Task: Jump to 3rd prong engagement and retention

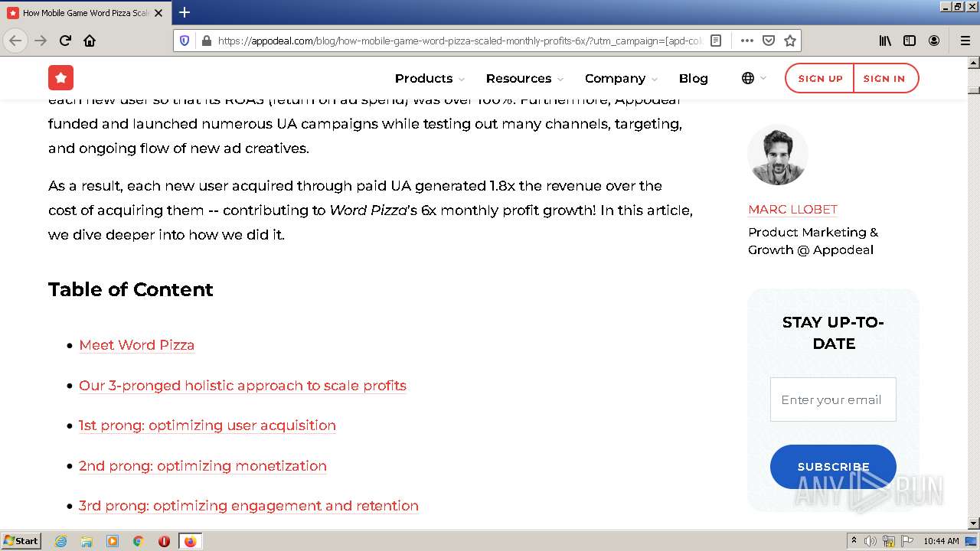Action: point(249,506)
